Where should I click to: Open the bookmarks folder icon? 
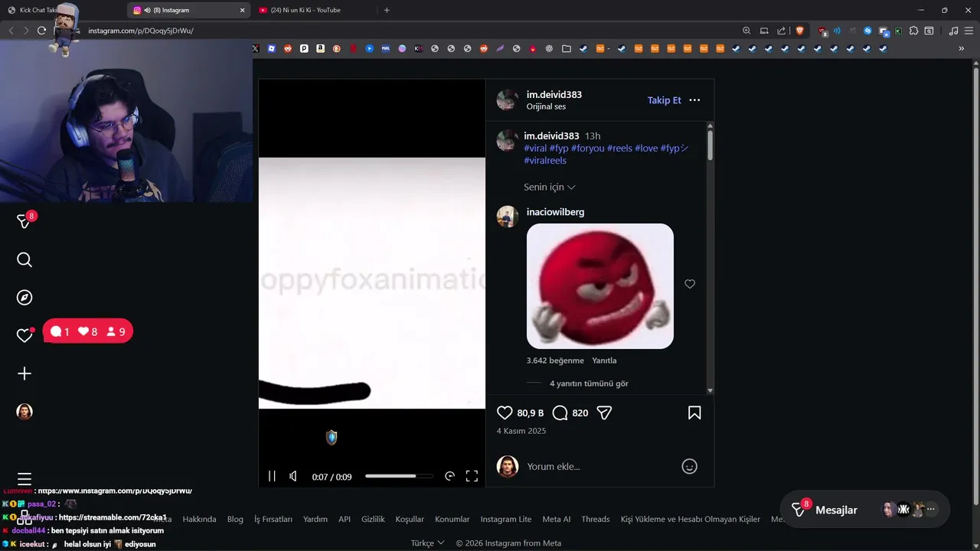pos(567,48)
